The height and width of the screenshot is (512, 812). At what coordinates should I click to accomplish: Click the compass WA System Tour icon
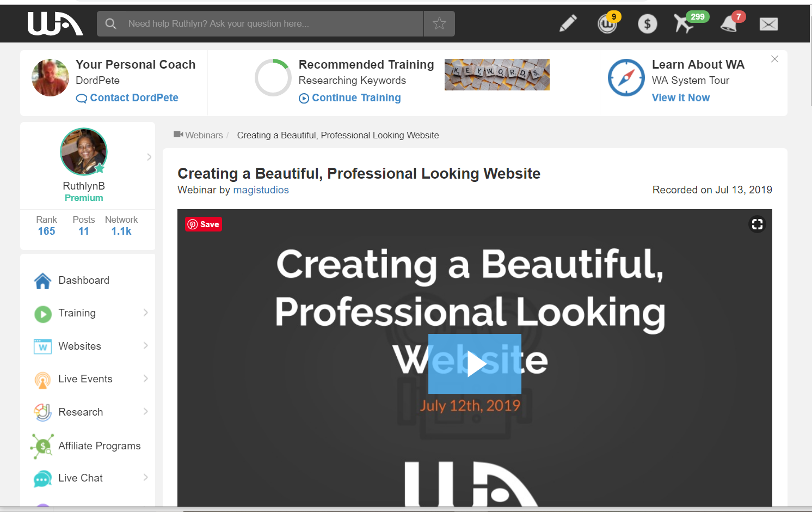pyautogui.click(x=626, y=78)
